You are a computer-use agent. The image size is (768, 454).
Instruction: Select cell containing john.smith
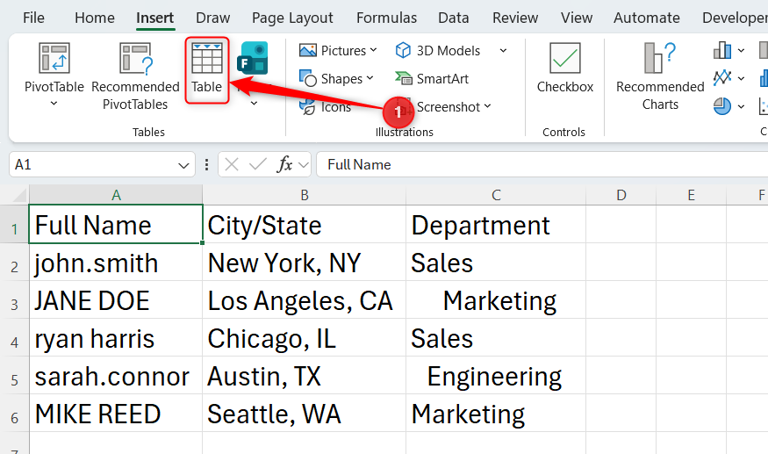point(116,263)
